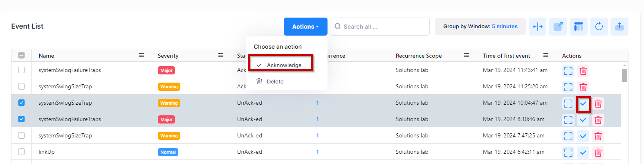Open the Actions dropdown button
Viewport: 644px width, 164px height.
point(305,27)
